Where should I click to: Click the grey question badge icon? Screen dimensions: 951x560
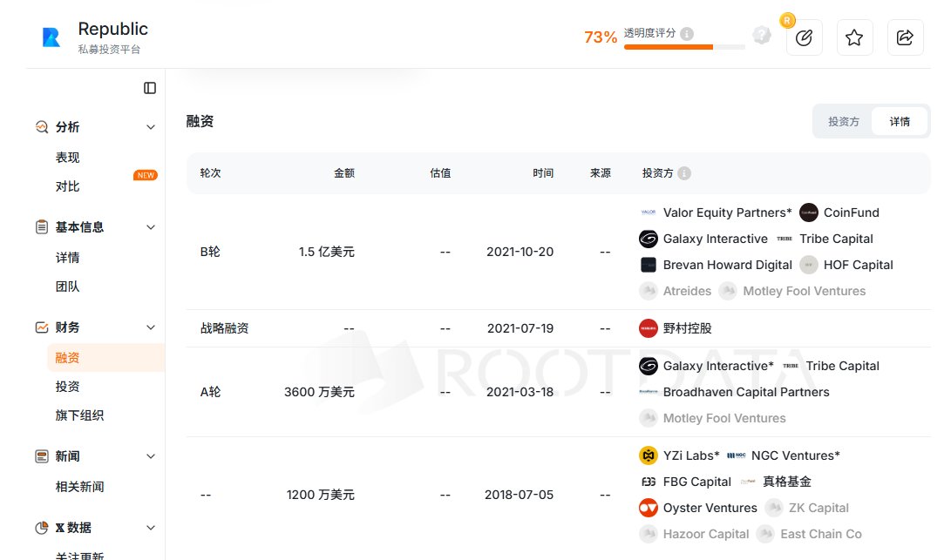click(x=762, y=35)
